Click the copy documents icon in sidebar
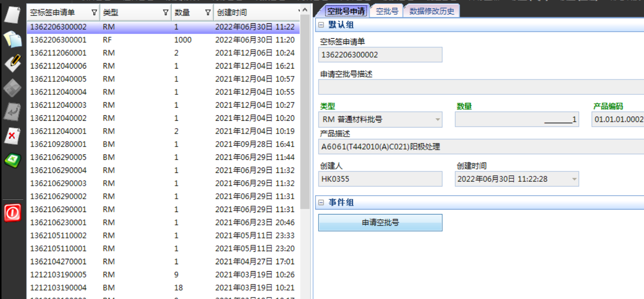 (x=12, y=39)
